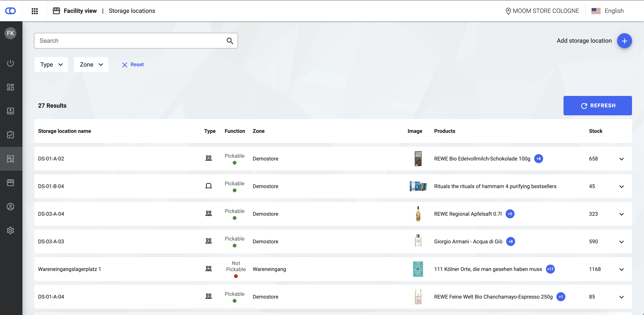Open the inbound download-tray sidebar icon
This screenshot has height=315, width=644.
[10, 111]
